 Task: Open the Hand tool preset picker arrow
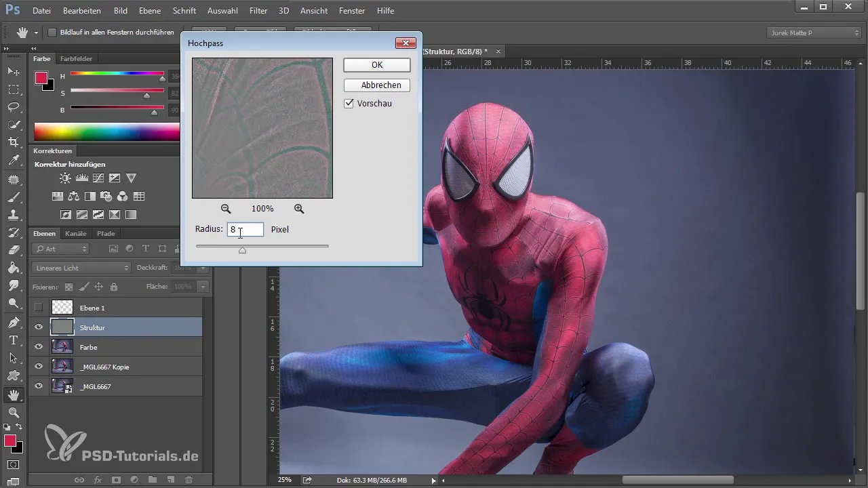(x=36, y=33)
